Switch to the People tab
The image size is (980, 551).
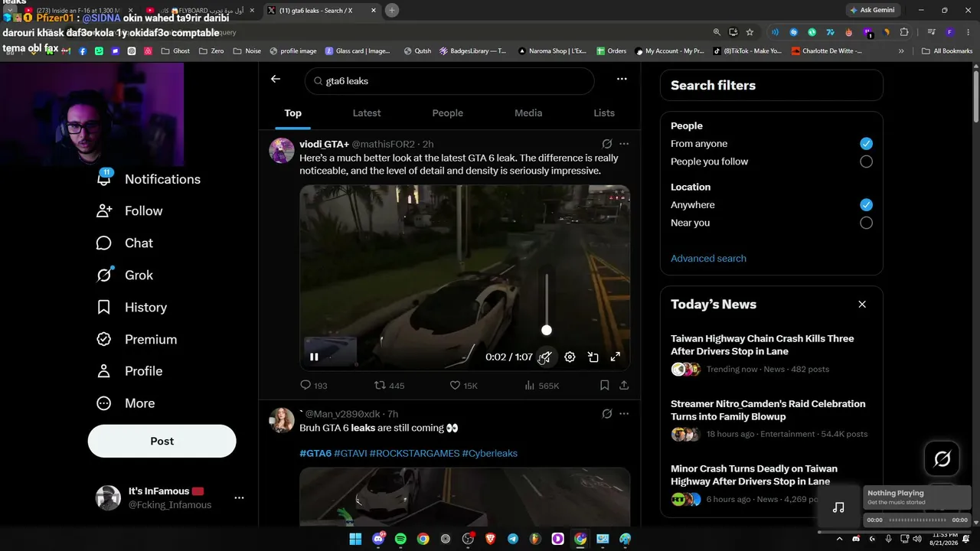tap(448, 113)
